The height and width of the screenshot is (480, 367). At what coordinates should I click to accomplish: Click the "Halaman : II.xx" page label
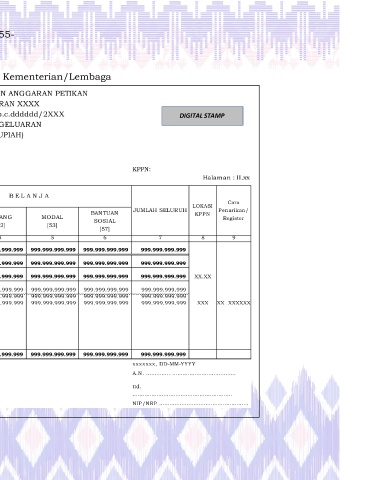(226, 178)
